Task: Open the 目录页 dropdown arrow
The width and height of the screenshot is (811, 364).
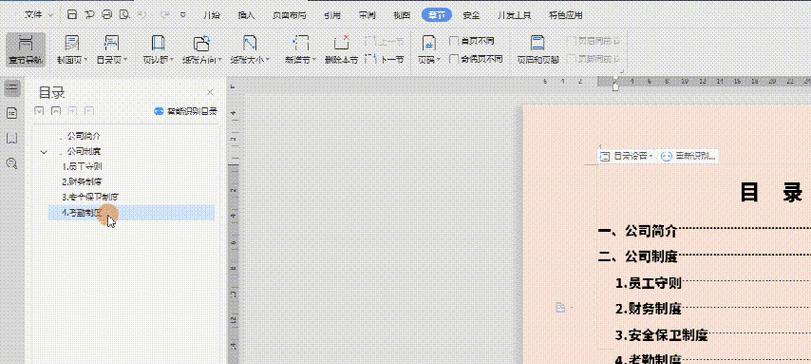Action: (x=125, y=60)
